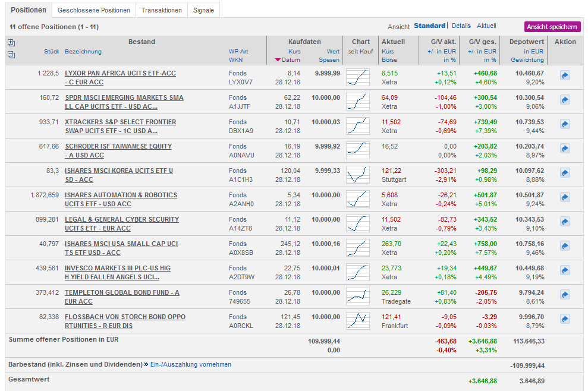
Task: Open the action icon for Invesco Fallen Angels row
Action: click(565, 271)
